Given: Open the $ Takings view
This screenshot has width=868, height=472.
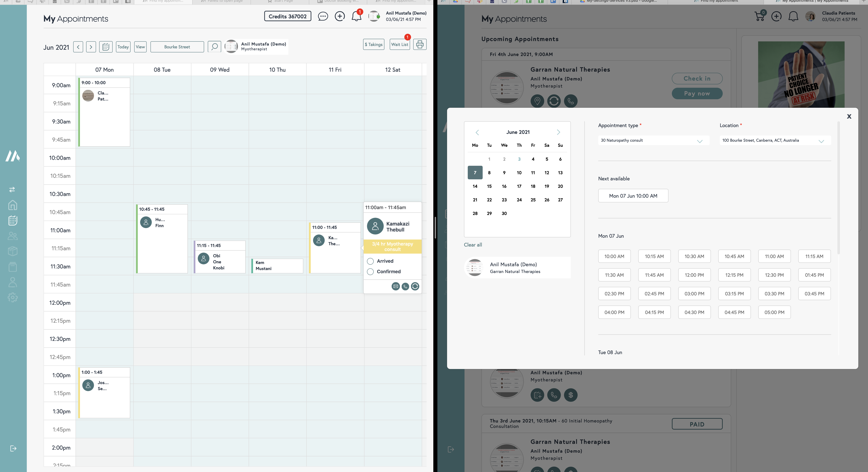Looking at the screenshot, I should (373, 44).
